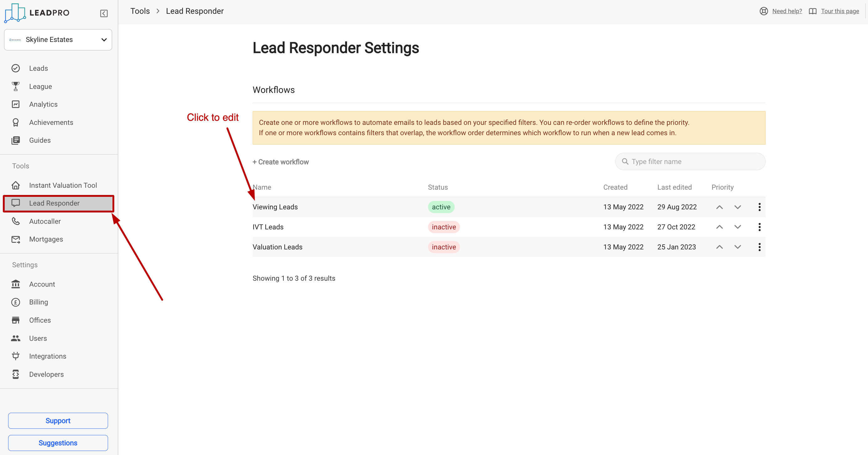
Task: Click the Support button
Action: [58, 421]
